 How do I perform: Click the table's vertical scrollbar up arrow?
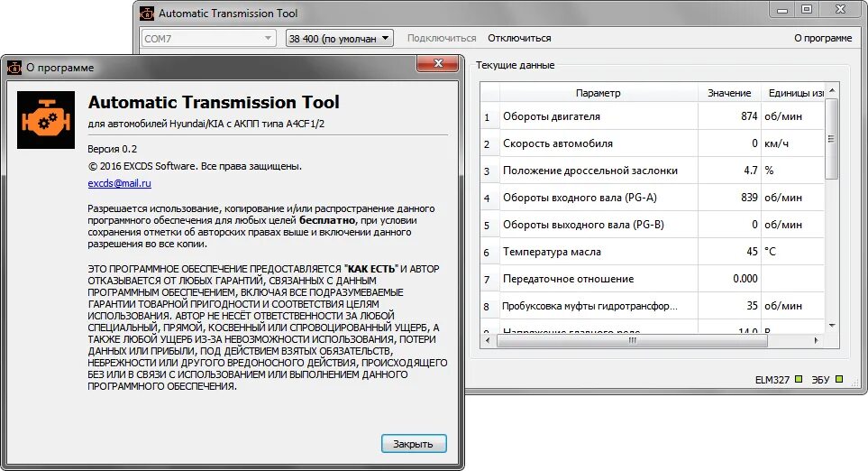[x=832, y=90]
